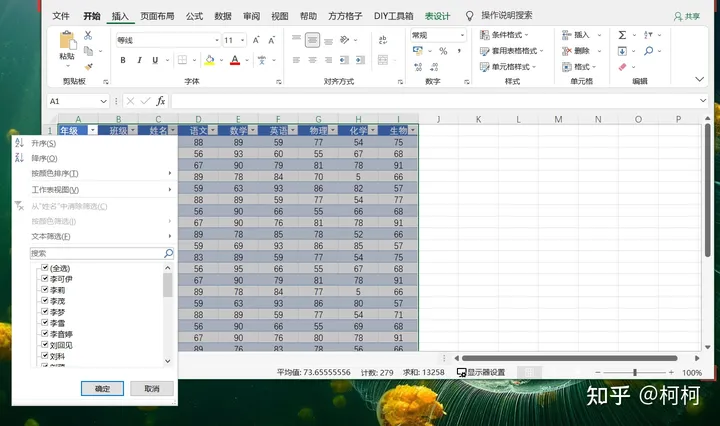
Task: Click the decrease font size icon
Action: [272, 40]
